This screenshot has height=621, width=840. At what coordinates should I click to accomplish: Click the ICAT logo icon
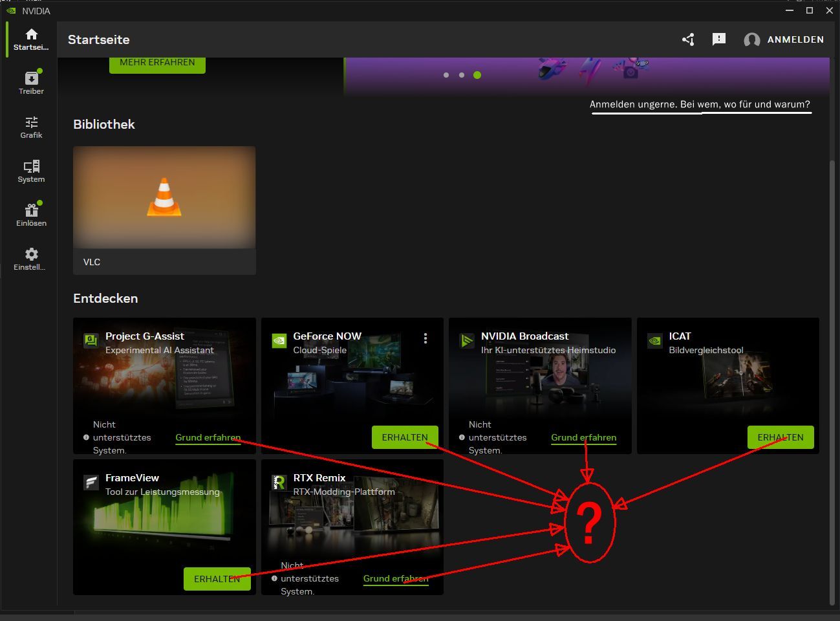[655, 340]
